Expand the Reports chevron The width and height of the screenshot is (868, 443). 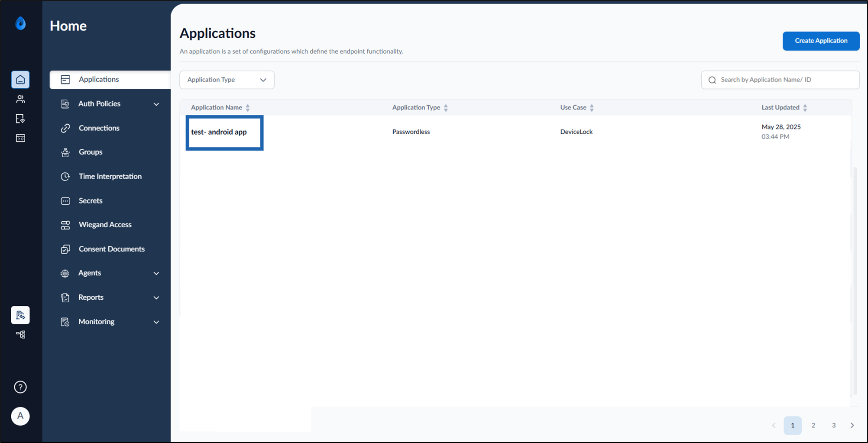tap(156, 297)
